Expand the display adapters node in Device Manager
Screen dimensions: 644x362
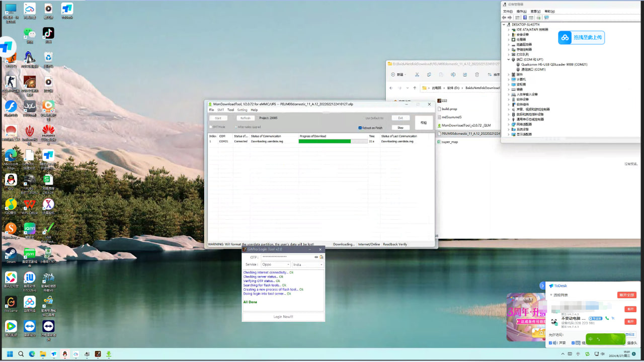(508, 134)
